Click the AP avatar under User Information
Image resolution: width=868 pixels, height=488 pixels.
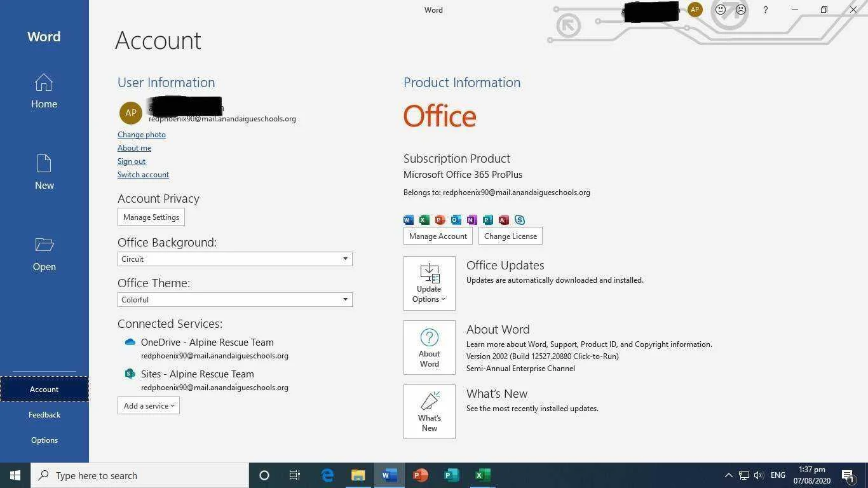pos(130,113)
